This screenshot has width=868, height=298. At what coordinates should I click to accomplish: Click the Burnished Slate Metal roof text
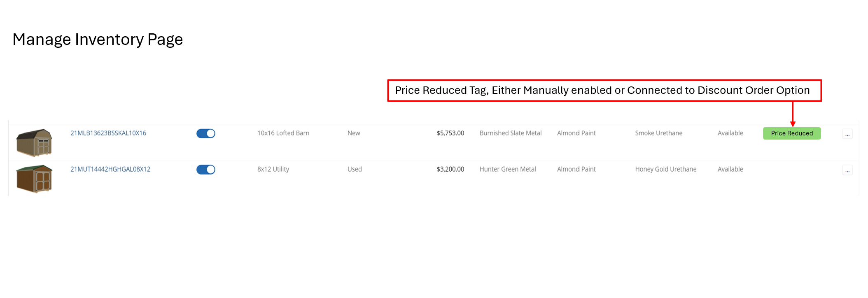(x=510, y=133)
